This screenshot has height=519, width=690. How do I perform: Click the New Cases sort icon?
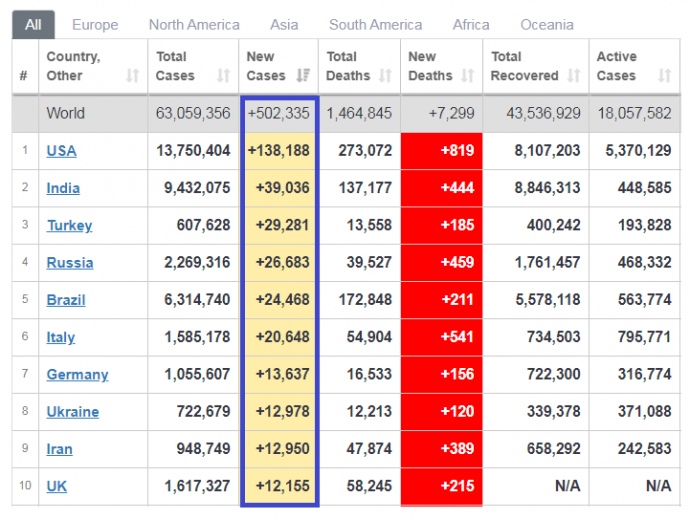point(303,76)
